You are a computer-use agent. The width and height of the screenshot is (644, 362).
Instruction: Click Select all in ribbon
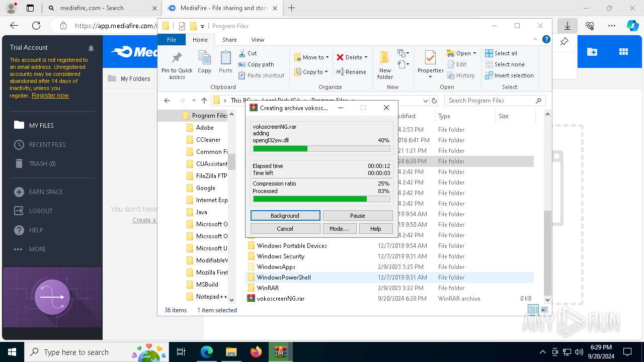[501, 53]
